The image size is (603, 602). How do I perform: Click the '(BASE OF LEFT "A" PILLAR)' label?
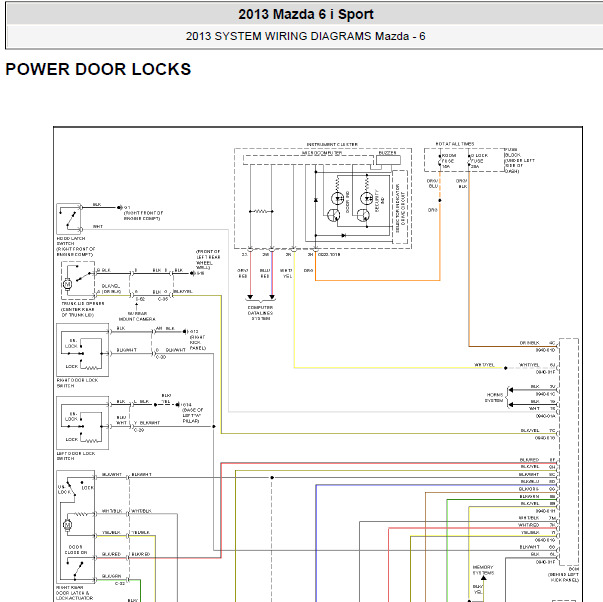(192, 415)
